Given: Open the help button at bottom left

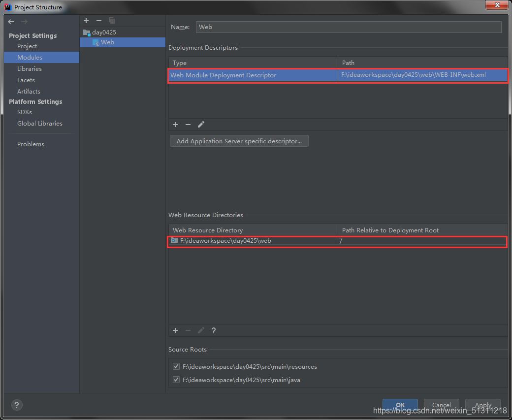Looking at the screenshot, I should point(17,405).
